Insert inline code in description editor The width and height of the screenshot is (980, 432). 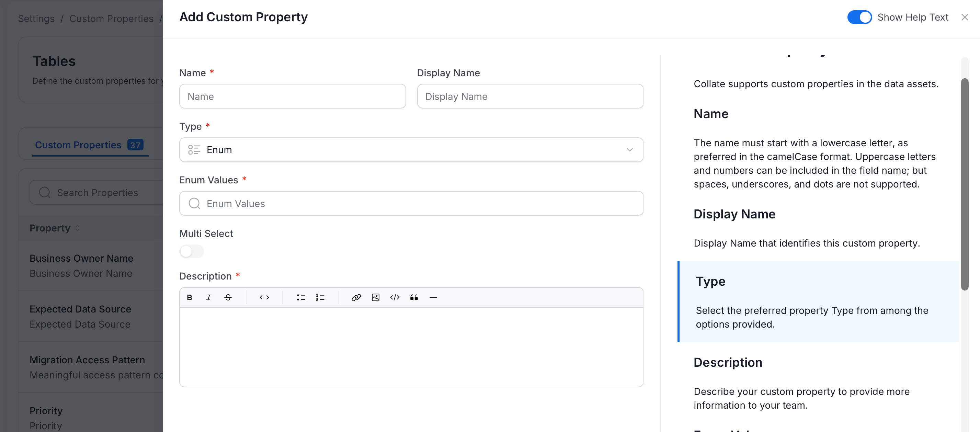point(264,297)
